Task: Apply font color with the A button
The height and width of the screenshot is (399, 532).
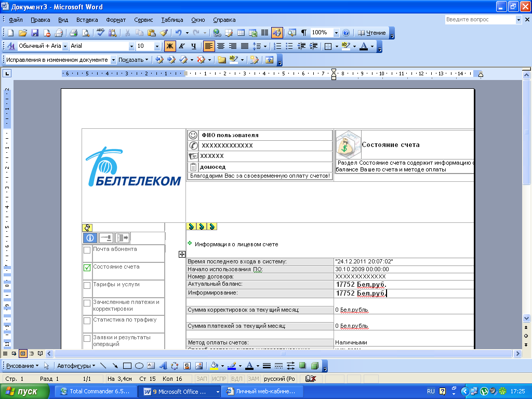Action: coord(364,46)
